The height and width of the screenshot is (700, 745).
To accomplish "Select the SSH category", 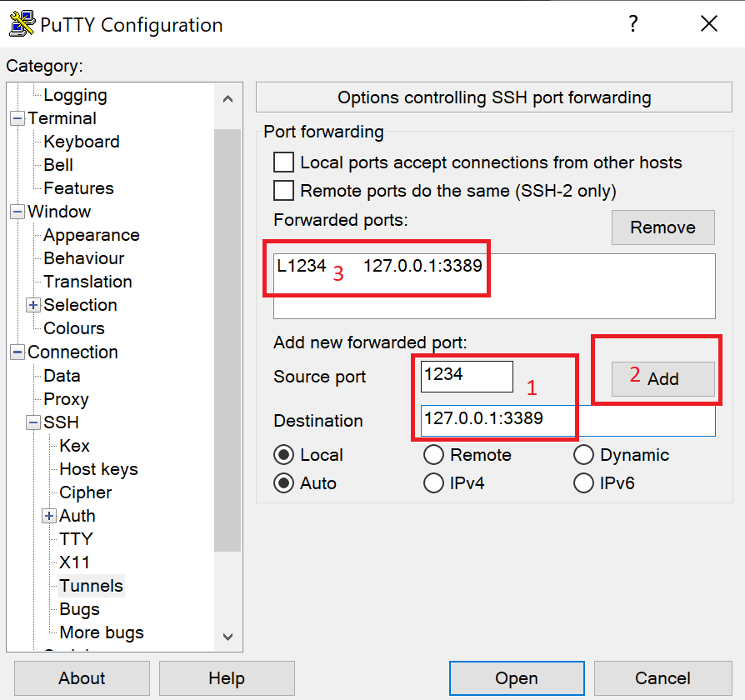I will coord(61,422).
